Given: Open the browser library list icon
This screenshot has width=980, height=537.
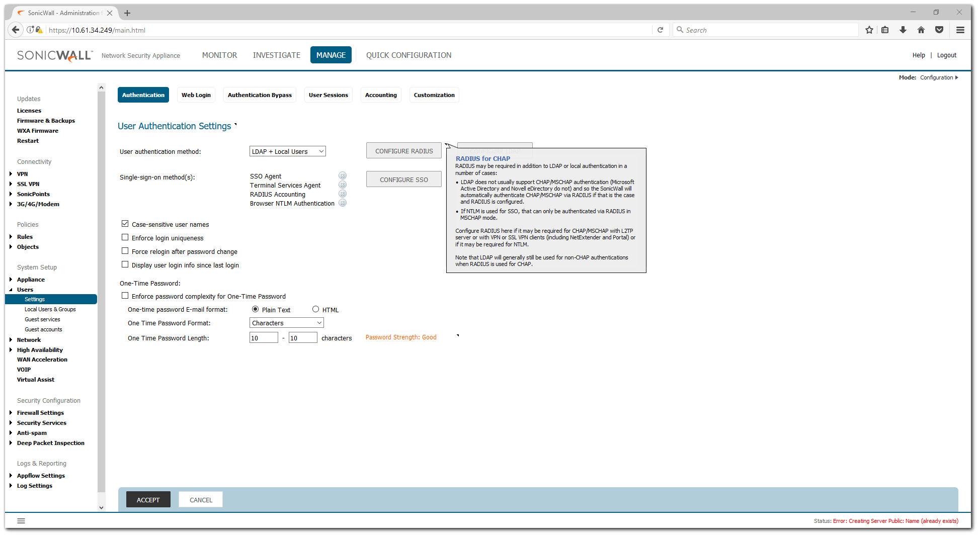Looking at the screenshot, I should click(885, 30).
